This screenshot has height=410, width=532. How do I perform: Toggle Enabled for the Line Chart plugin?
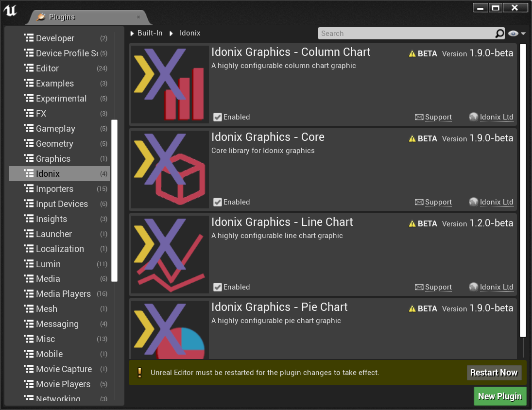218,287
